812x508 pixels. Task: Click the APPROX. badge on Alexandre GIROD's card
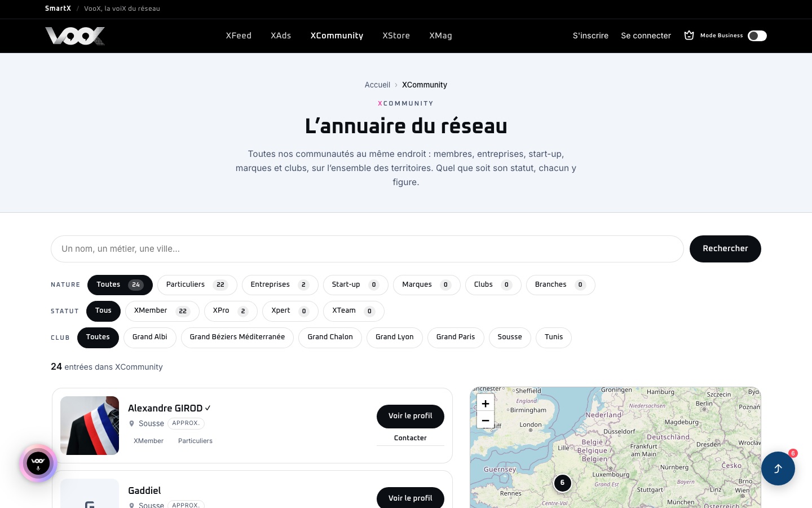pos(186,423)
